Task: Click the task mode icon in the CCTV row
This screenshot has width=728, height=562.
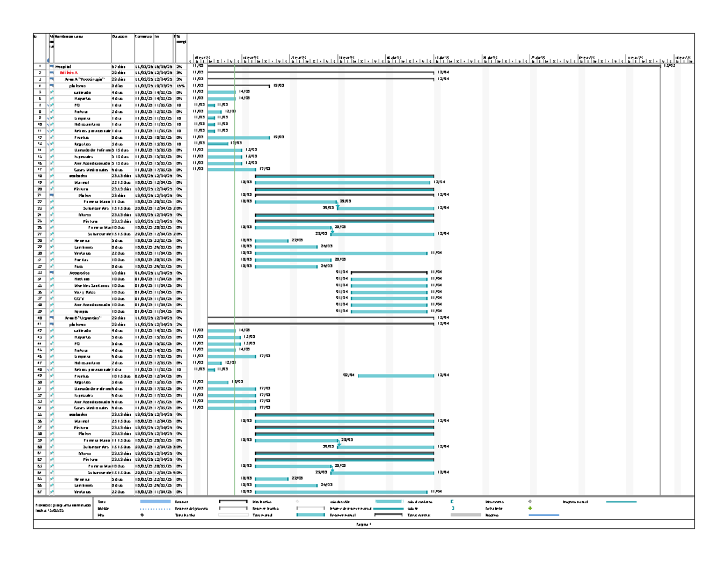Action: click(x=52, y=298)
